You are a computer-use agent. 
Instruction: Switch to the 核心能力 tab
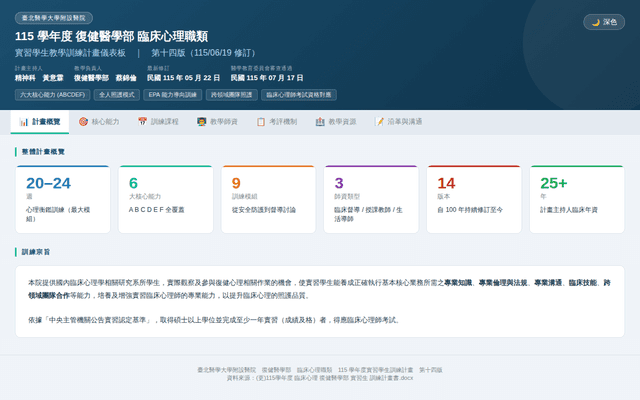pos(99,122)
